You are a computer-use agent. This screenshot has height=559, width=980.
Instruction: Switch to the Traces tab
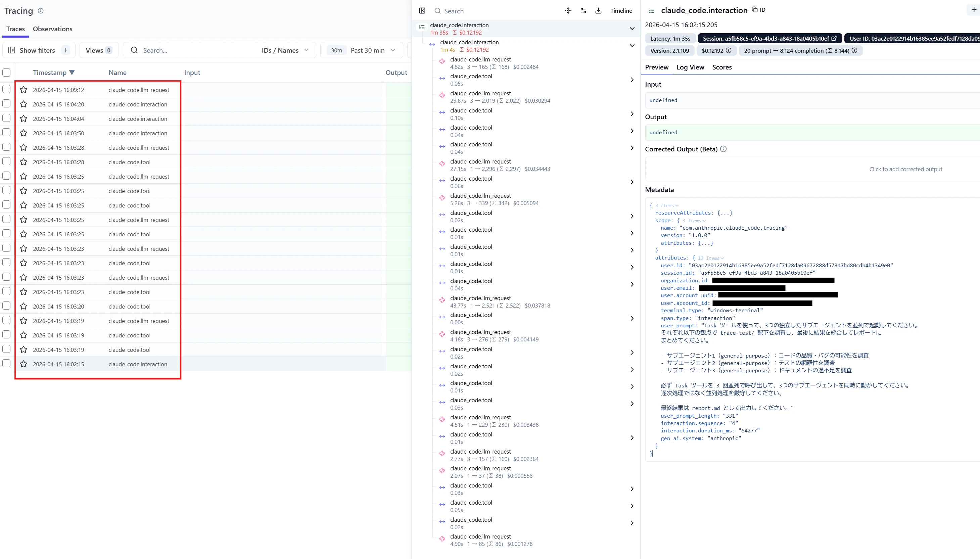point(16,29)
